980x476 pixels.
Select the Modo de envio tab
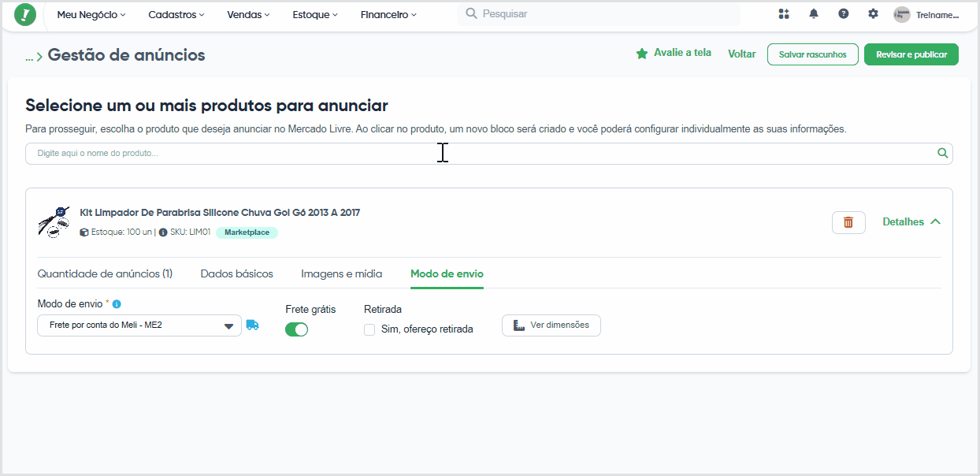pyautogui.click(x=447, y=273)
